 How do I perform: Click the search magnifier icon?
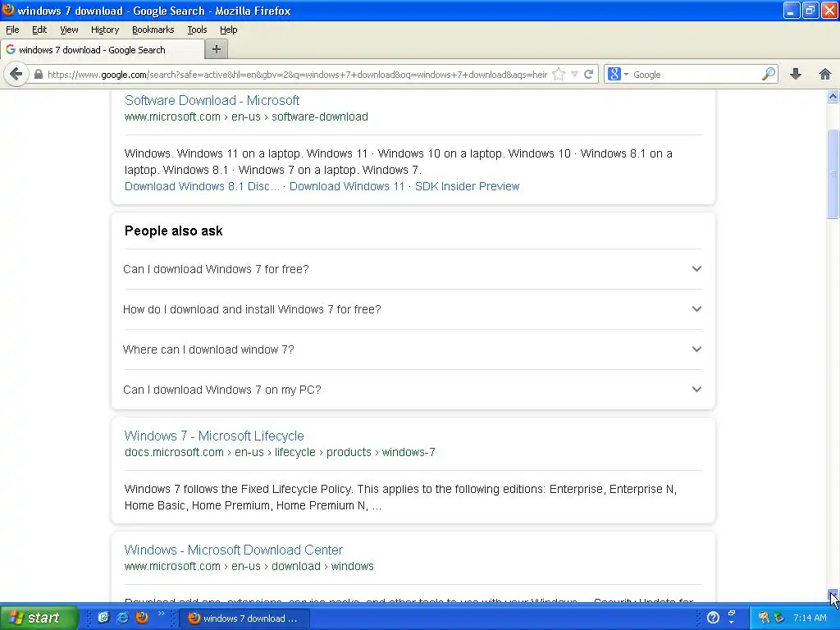tap(769, 74)
